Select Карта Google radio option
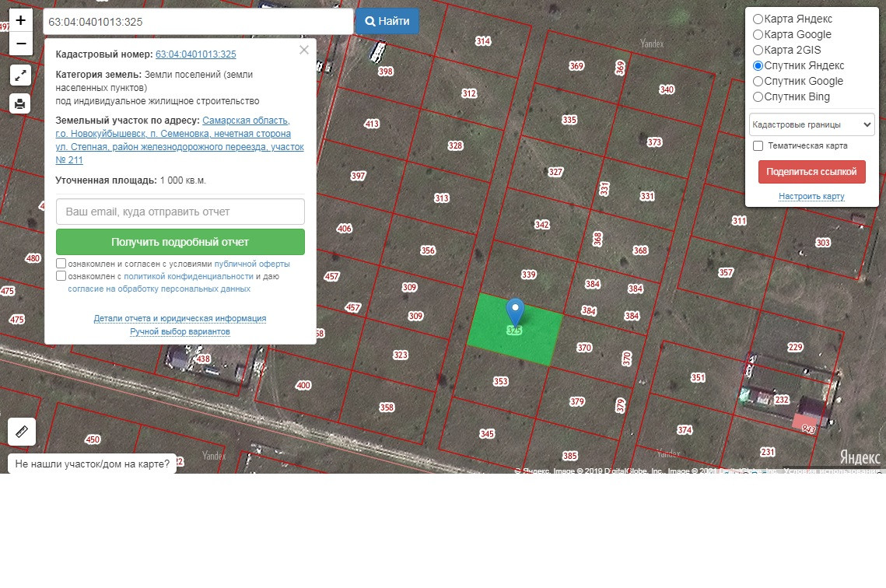Screen dimensions: 886x588 (x=758, y=34)
